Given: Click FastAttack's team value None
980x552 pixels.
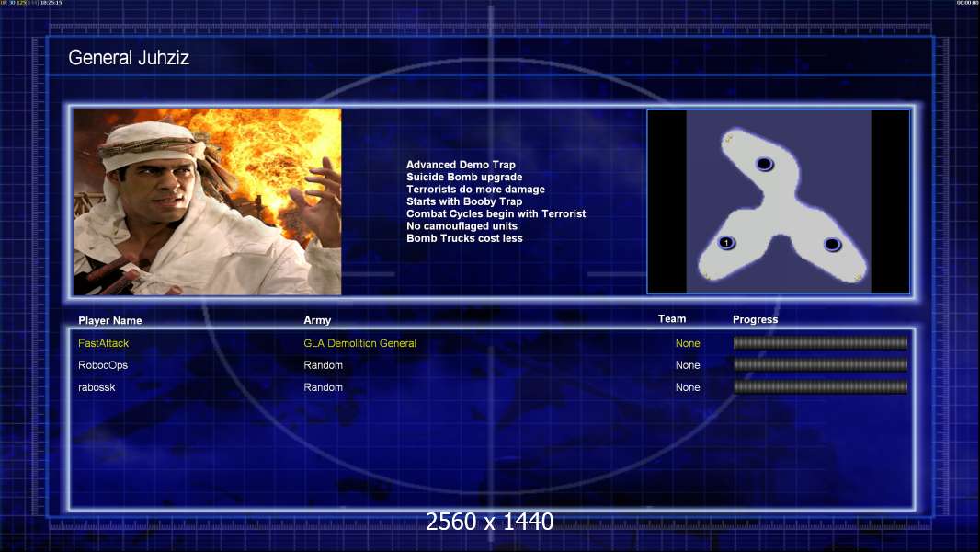Looking at the screenshot, I should (688, 343).
